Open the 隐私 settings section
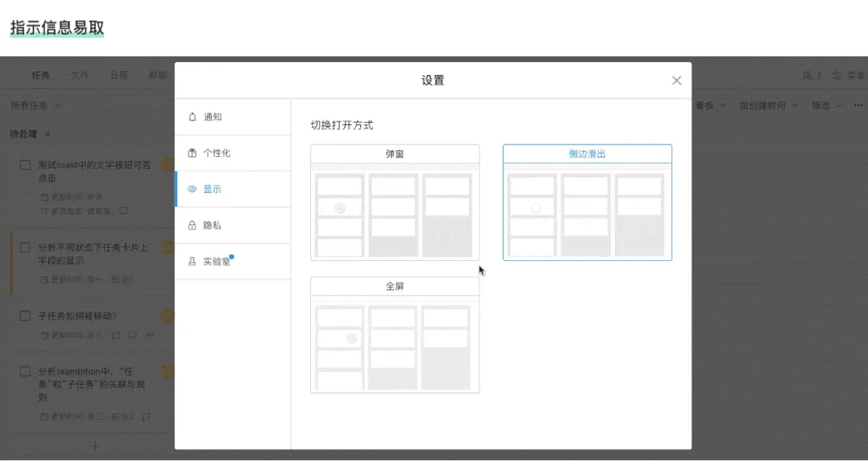The height and width of the screenshot is (461, 868). pyautogui.click(x=232, y=225)
